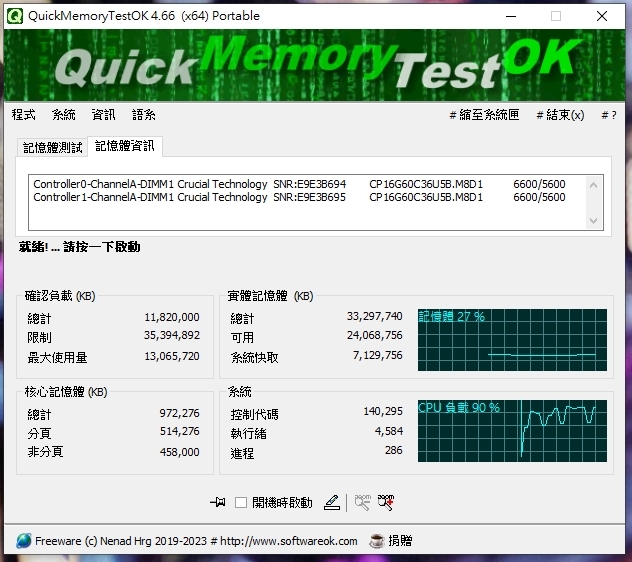Click the QuickMemoryTestOK title bar app icon
632x562 pixels.
point(15,16)
